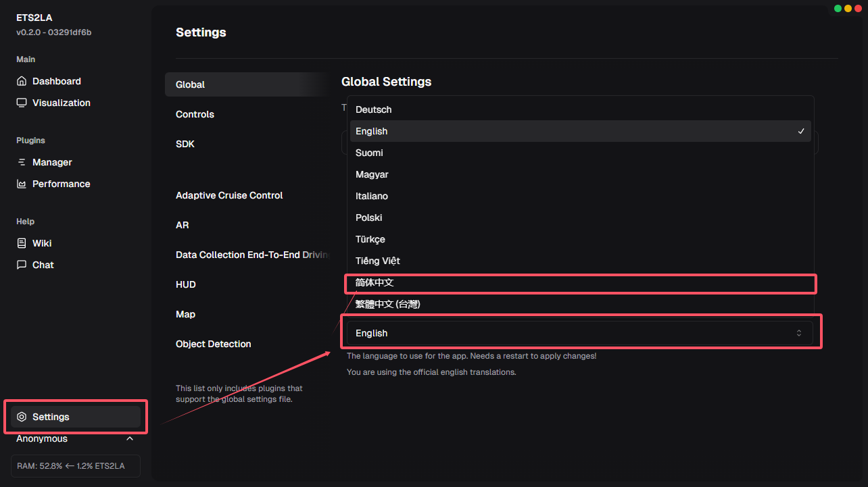This screenshot has width=868, height=487.
Task: Click the red window control dot
Action: (858, 8)
